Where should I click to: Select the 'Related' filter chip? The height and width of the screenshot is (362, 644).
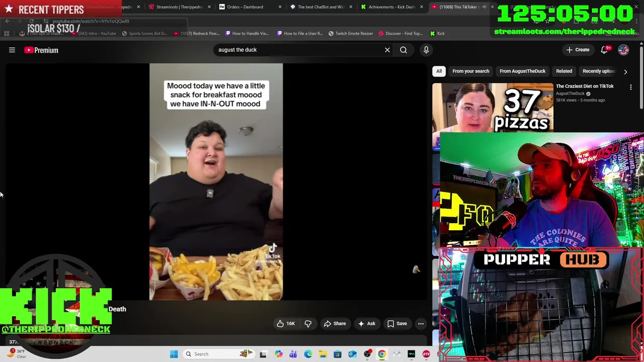(564, 71)
